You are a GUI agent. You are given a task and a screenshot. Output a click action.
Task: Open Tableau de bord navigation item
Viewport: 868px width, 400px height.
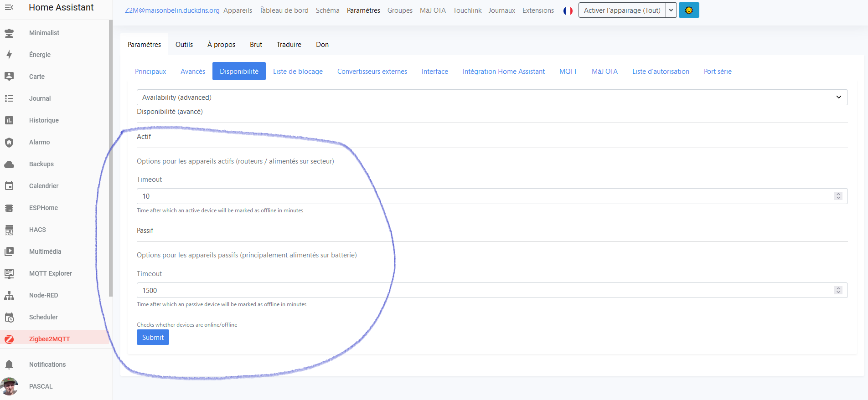pos(284,10)
